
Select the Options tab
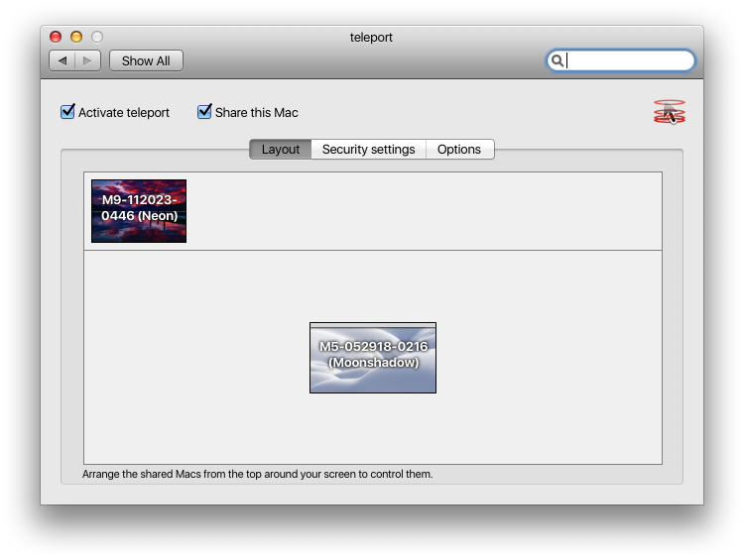click(x=459, y=150)
